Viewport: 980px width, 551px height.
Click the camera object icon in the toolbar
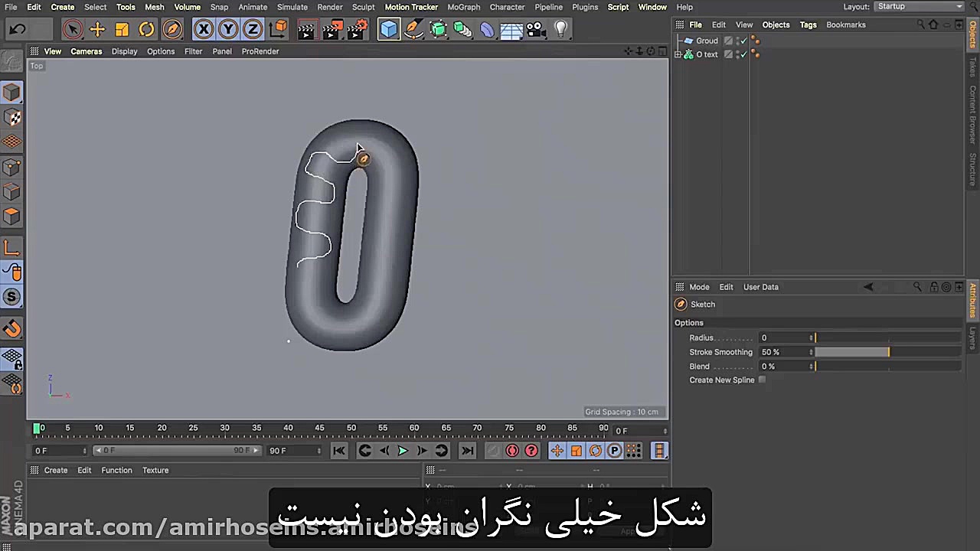[536, 29]
